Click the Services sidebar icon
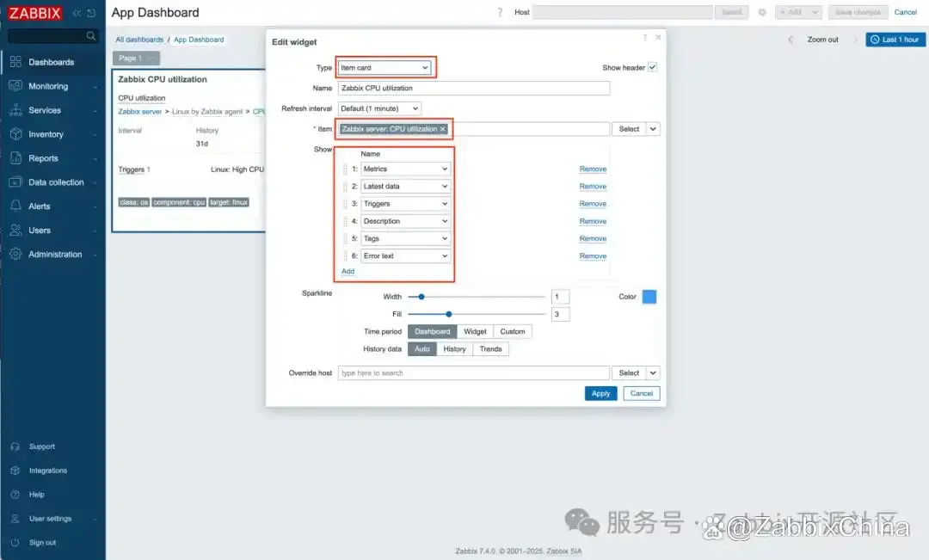Image resolution: width=929 pixels, height=560 pixels. click(x=16, y=110)
